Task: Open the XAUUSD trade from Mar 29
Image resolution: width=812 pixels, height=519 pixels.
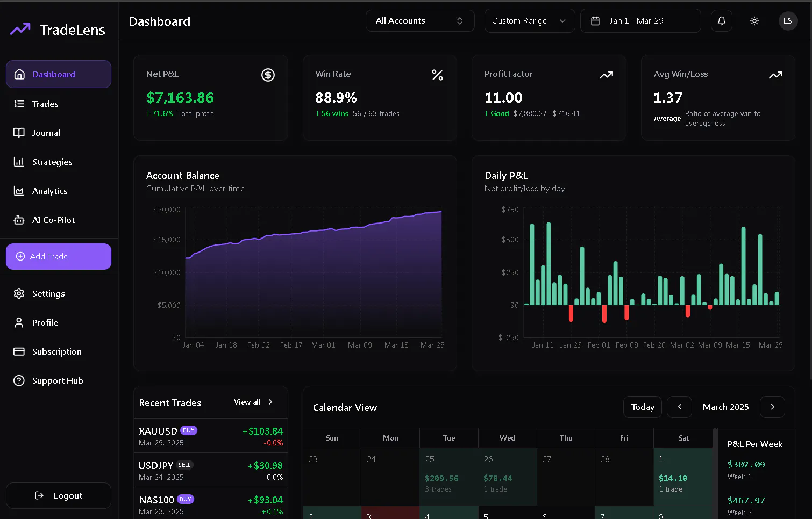Action: 211,436
